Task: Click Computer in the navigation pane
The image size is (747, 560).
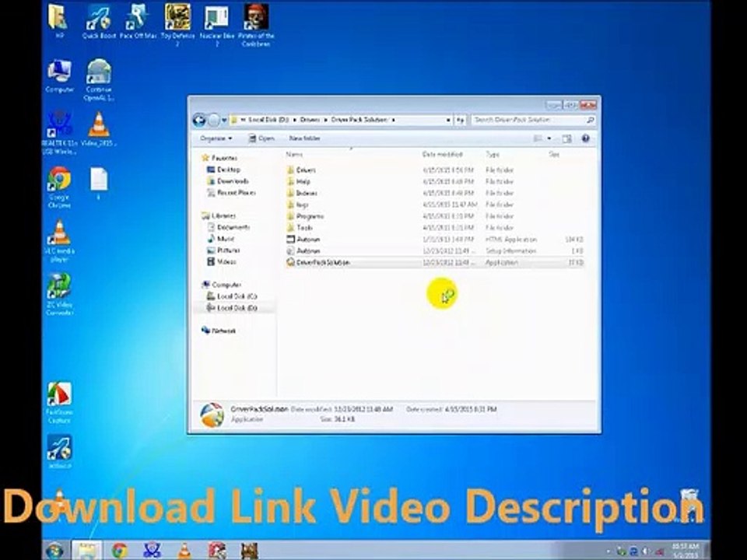Action: click(x=226, y=285)
